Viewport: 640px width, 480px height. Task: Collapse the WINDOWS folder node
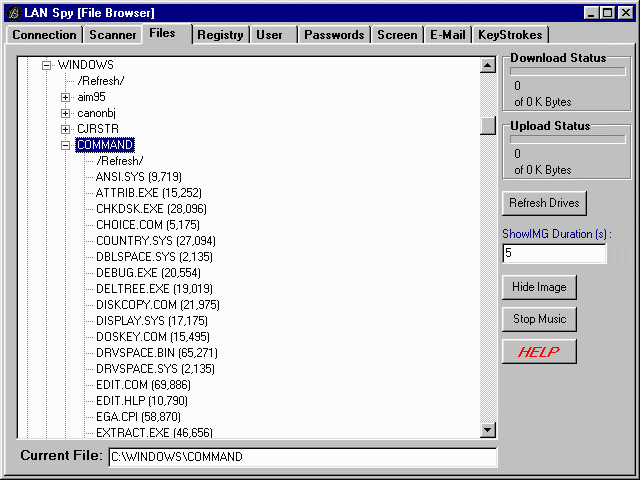(47, 65)
